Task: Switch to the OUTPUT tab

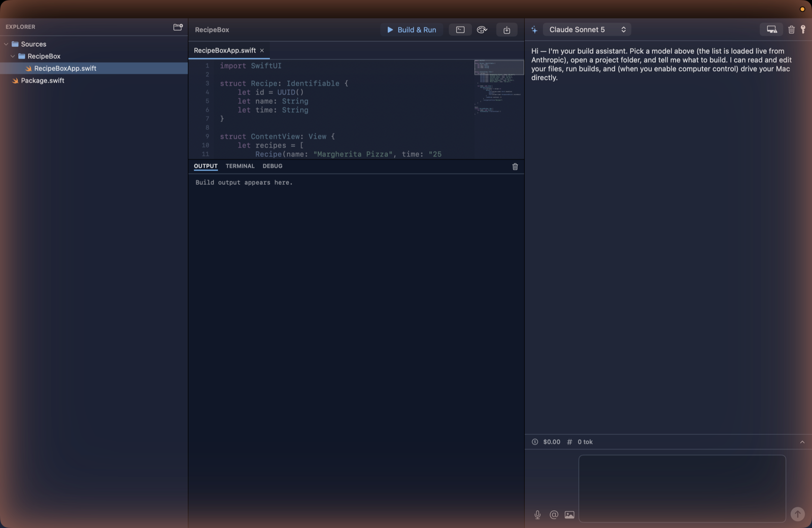Action: 206,166
